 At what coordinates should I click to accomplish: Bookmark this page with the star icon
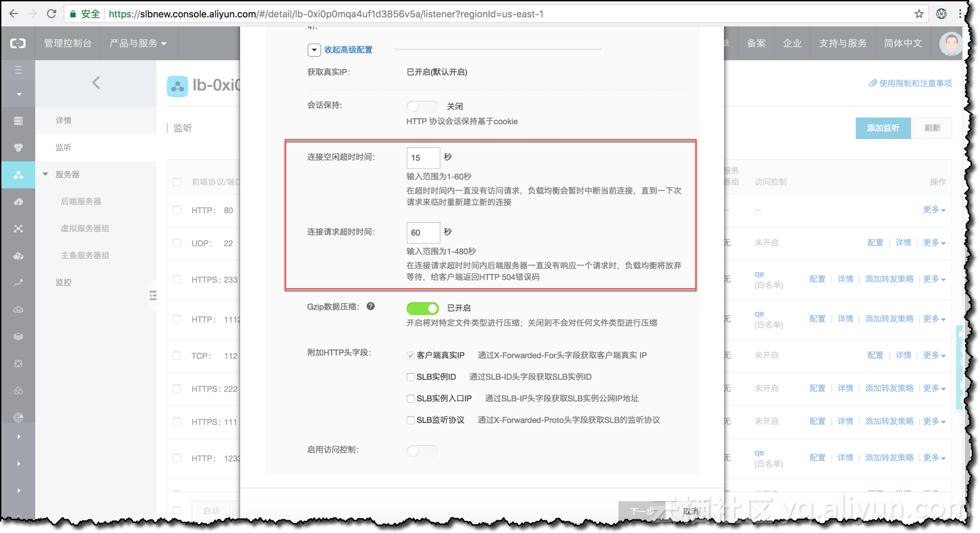[x=919, y=13]
